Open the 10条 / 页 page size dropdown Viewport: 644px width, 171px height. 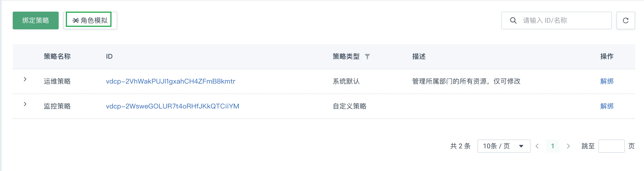tap(504, 146)
